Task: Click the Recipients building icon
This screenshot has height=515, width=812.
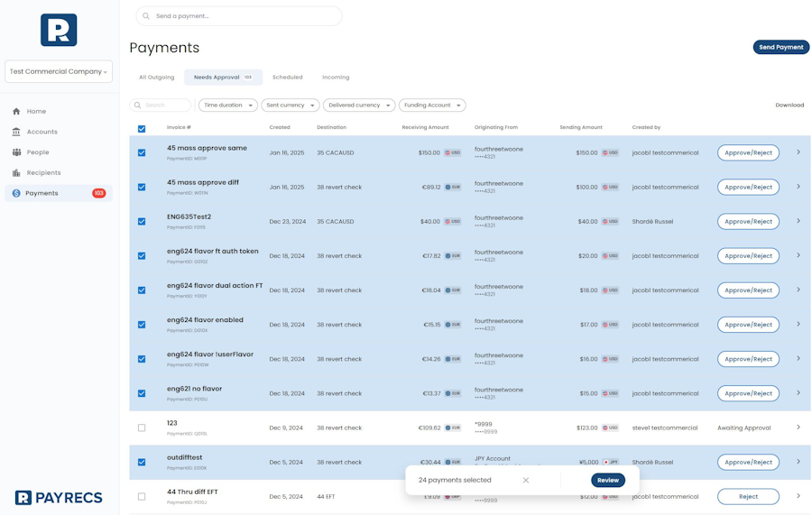Action: click(x=16, y=173)
